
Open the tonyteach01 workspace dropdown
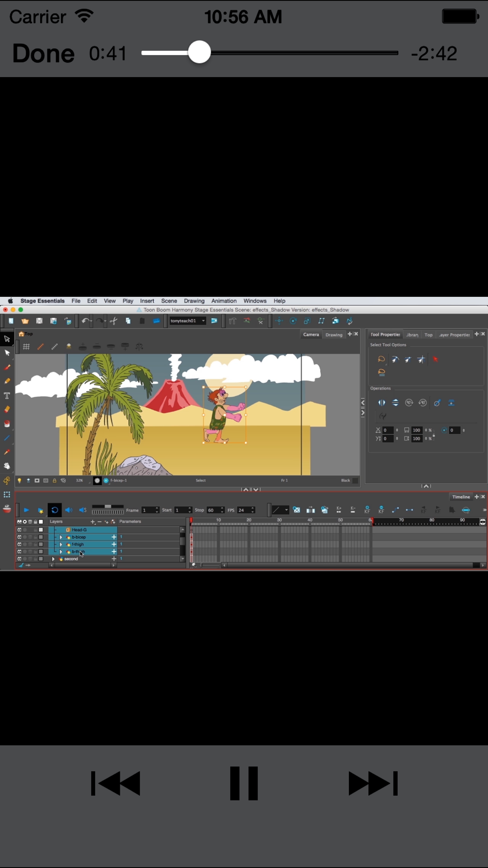187,321
